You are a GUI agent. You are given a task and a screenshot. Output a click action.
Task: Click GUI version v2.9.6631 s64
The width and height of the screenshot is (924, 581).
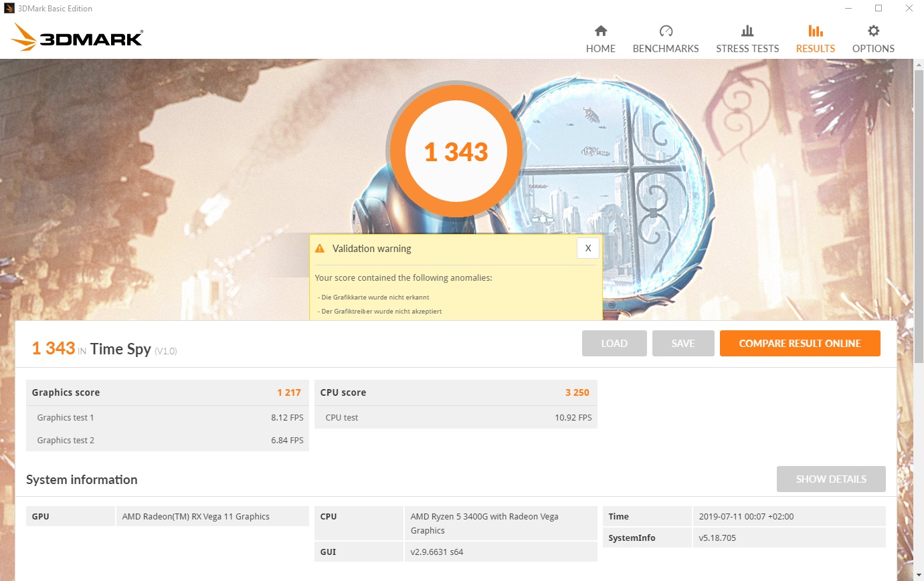437,552
